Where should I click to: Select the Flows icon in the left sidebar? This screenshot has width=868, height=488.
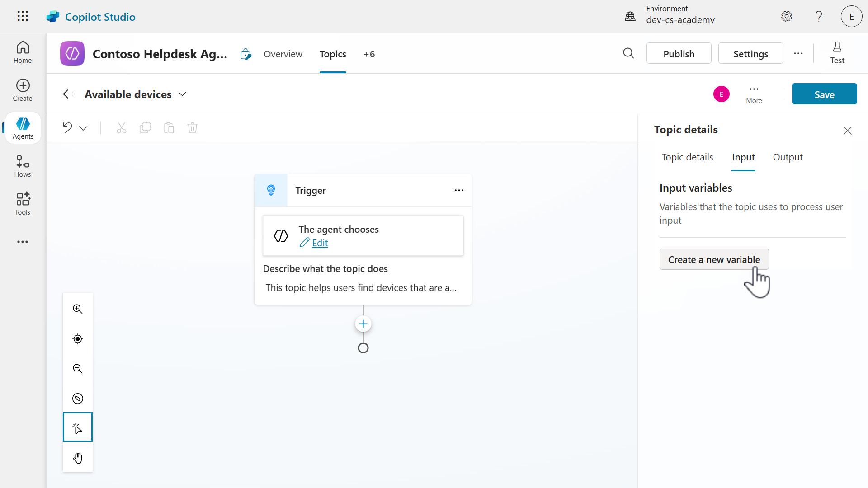click(22, 165)
